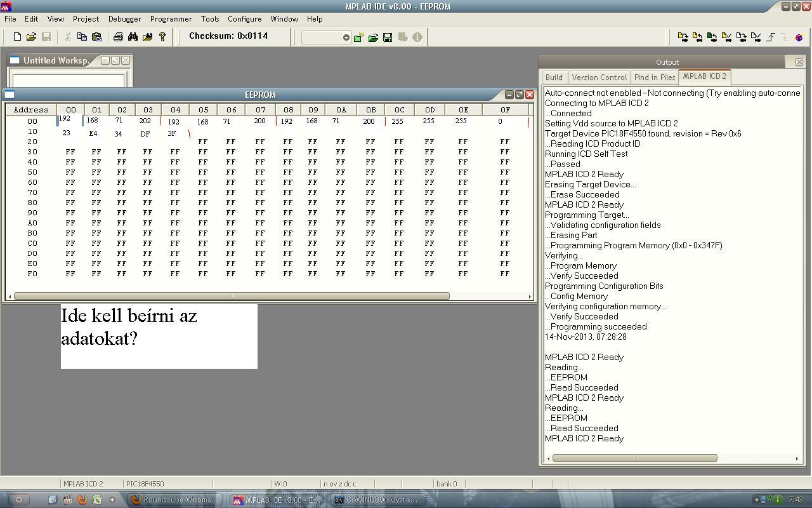This screenshot has height=508, width=812.
Task: Click row address F0 in EEPROM table
Action: [32, 274]
